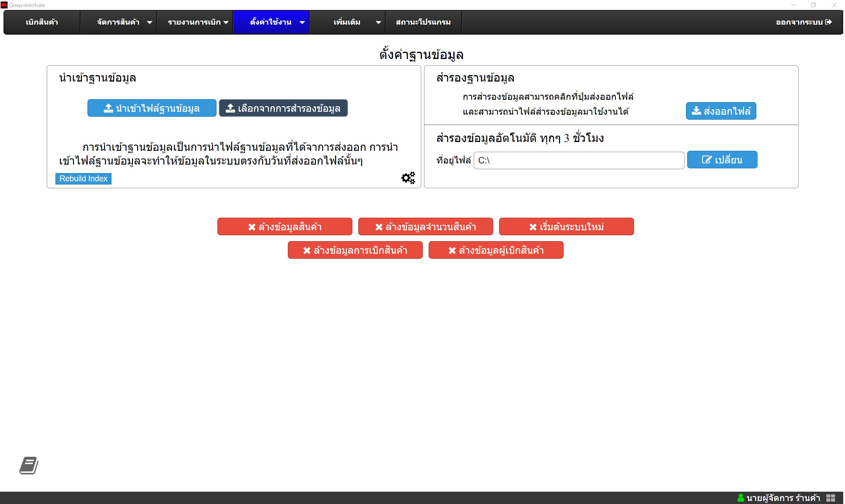The width and height of the screenshot is (845, 504).
Task: Click the ตั้งค่าฐานข้อมูล page heading
Action: coord(421,55)
